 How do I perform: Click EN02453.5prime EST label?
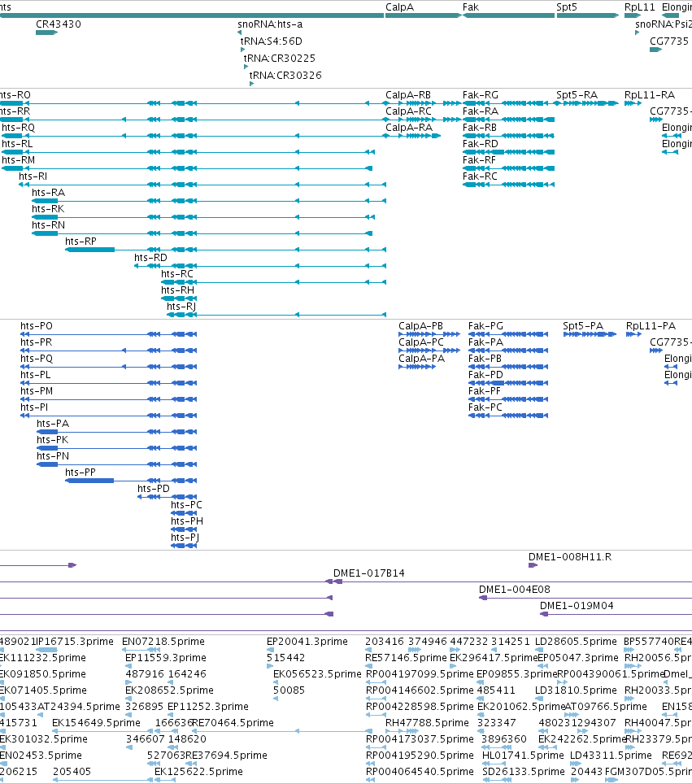[x=41, y=756]
